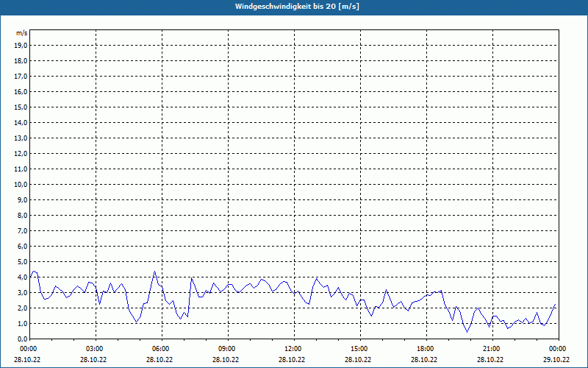Screen dimensions: 588x368
Task: Pick the 4,0 y-axis label
Action: [x=23, y=277]
